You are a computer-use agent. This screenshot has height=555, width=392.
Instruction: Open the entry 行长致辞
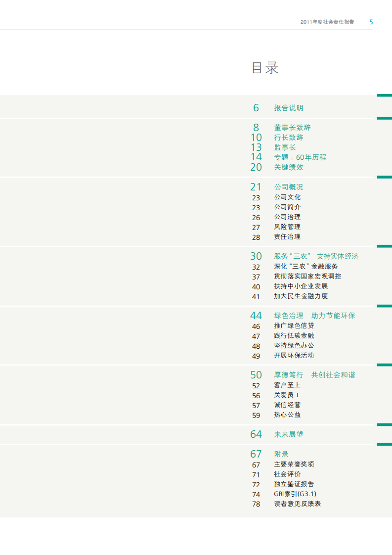[x=289, y=138]
